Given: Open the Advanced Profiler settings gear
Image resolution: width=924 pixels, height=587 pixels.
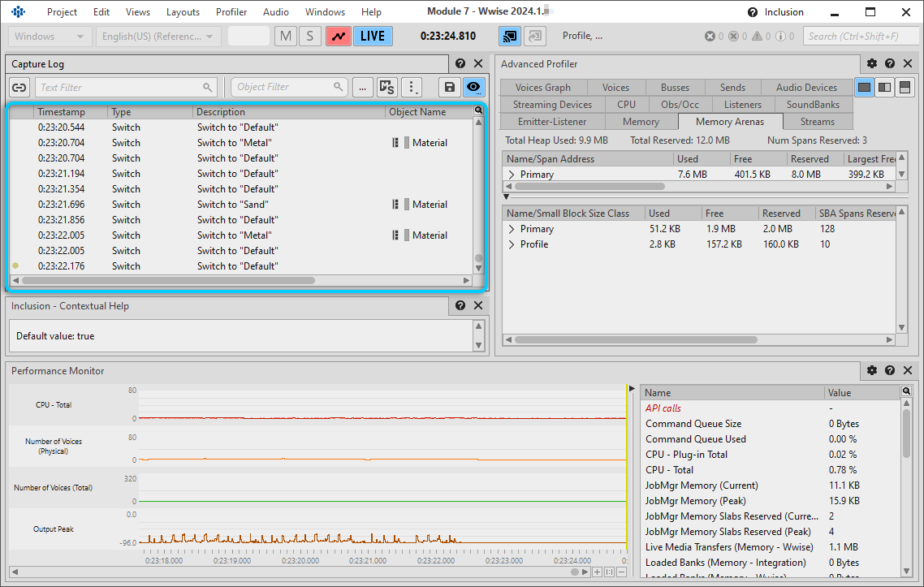Looking at the screenshot, I should point(872,64).
